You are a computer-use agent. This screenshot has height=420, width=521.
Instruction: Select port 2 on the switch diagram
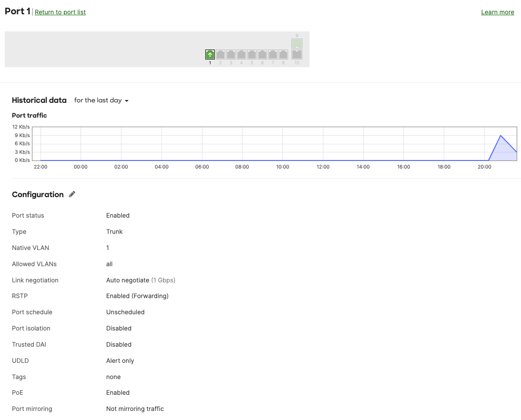(220, 54)
